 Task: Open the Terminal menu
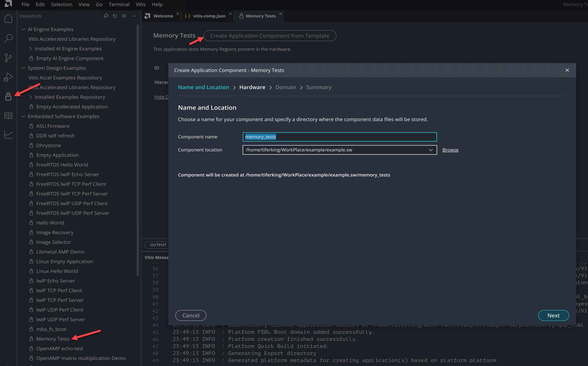pos(119,4)
